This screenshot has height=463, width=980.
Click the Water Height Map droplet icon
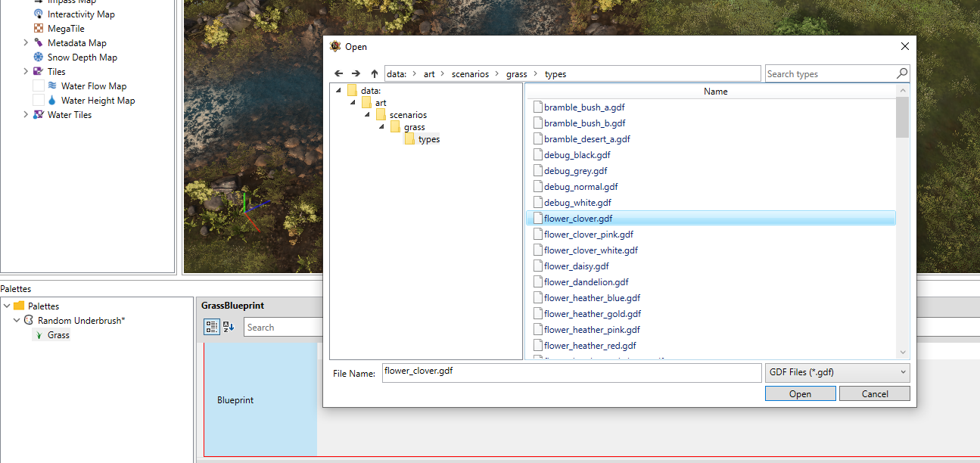pyautogui.click(x=52, y=101)
